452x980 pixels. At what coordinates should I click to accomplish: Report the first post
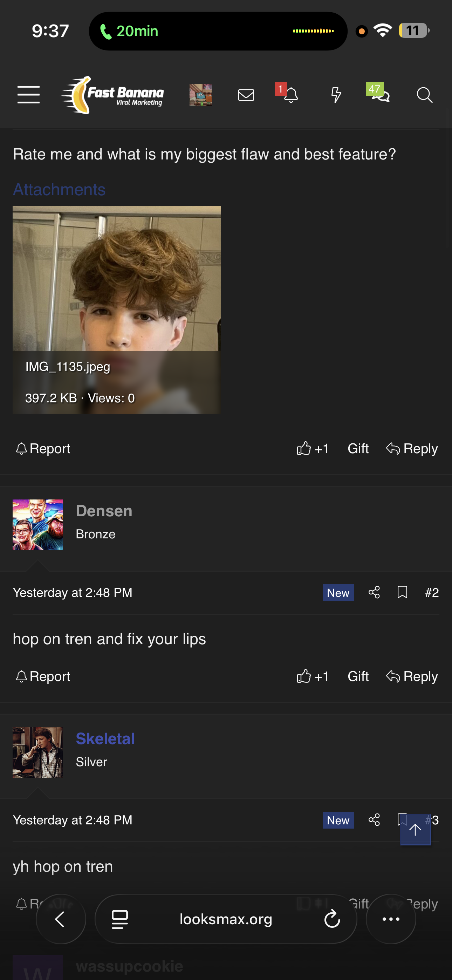[x=43, y=449]
